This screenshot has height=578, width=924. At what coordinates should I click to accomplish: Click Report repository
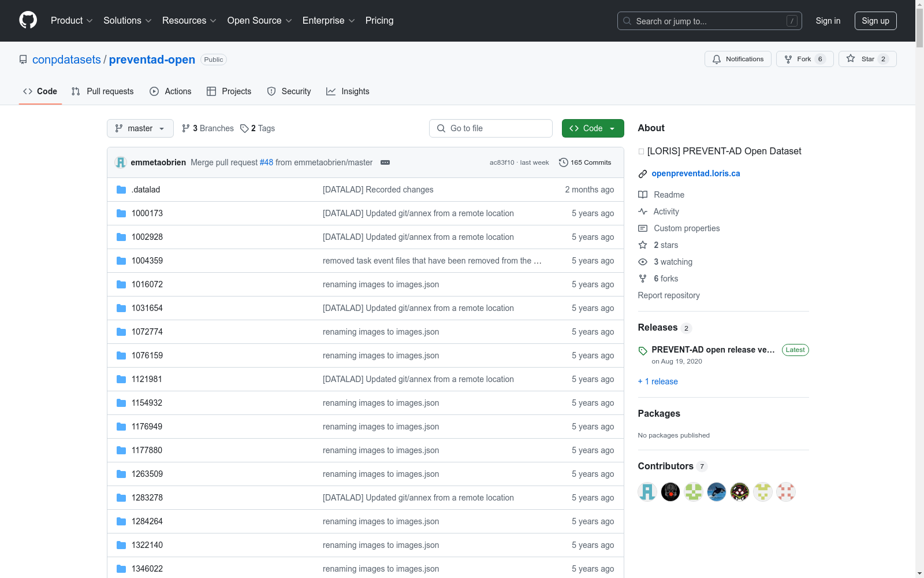669,295
